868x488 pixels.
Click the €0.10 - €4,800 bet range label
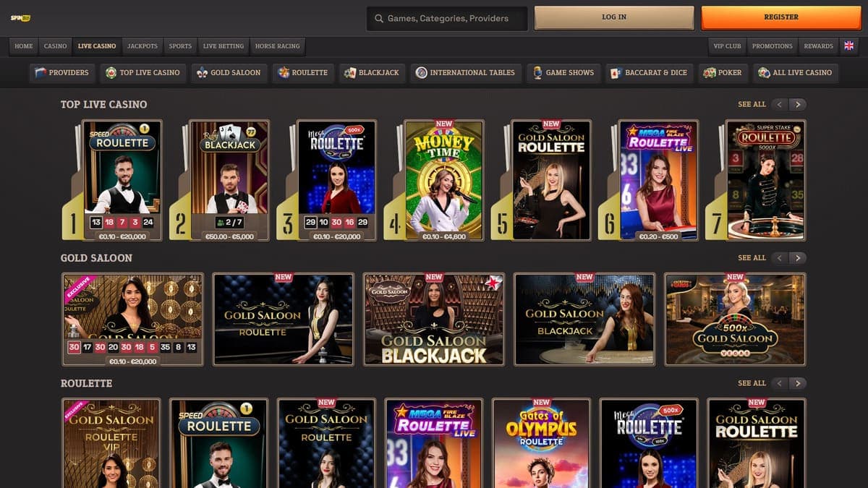point(444,236)
